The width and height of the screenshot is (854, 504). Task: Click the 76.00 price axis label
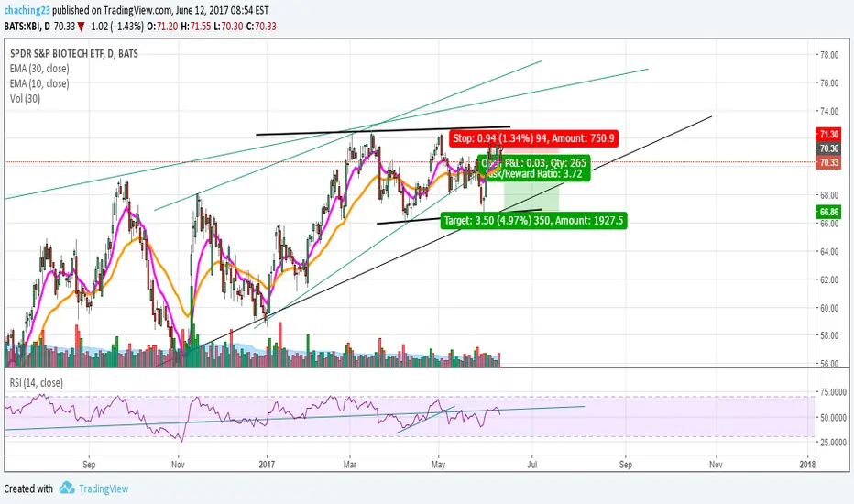pyautogui.click(x=829, y=83)
